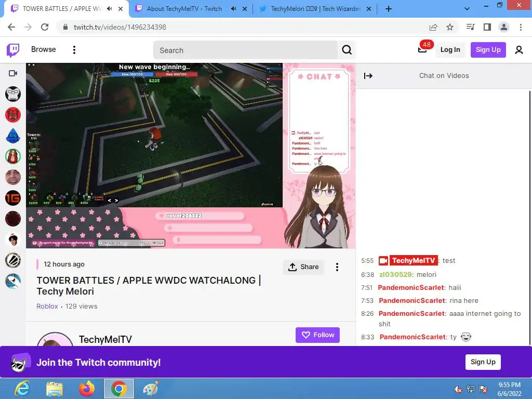Open File Explorer from taskbar
Screen dimensions: 532x399
point(54,389)
